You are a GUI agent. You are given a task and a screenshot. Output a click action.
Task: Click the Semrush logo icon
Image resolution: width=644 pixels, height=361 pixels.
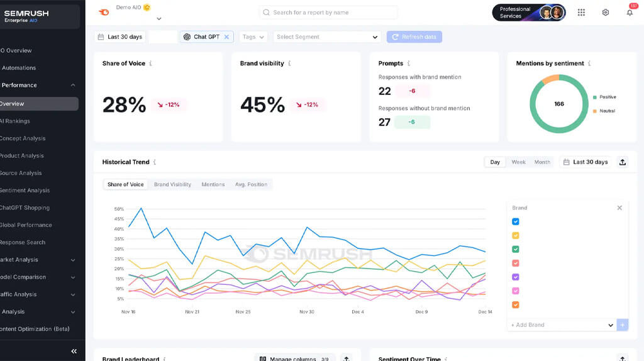(104, 12)
